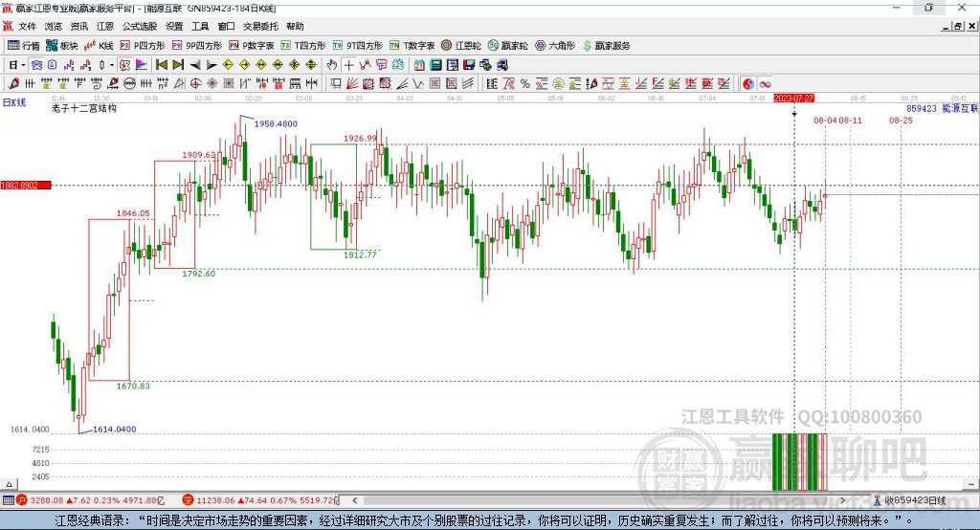Click the percent sign tool icon

525,84
